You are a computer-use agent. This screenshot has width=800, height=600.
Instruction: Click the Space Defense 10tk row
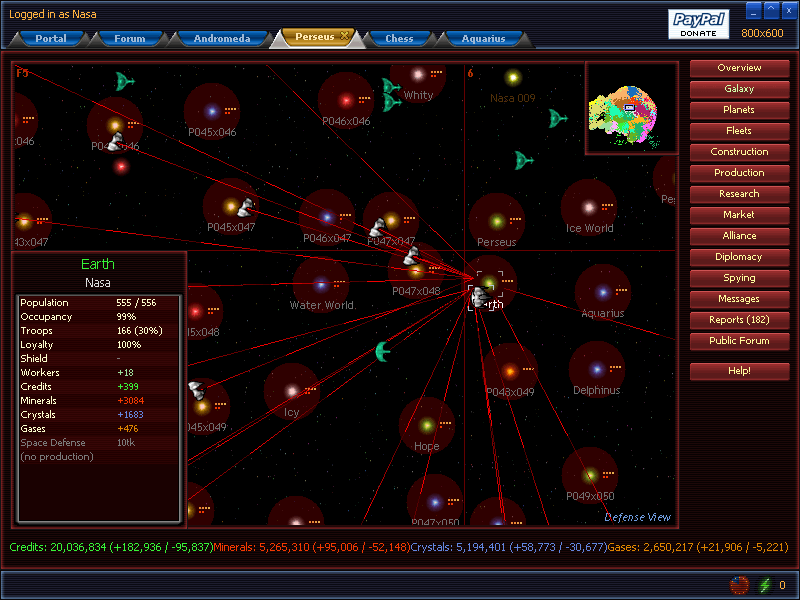(98, 443)
